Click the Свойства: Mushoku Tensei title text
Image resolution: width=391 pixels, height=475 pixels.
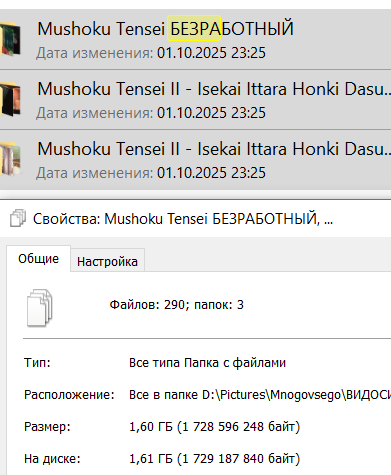coord(183,219)
